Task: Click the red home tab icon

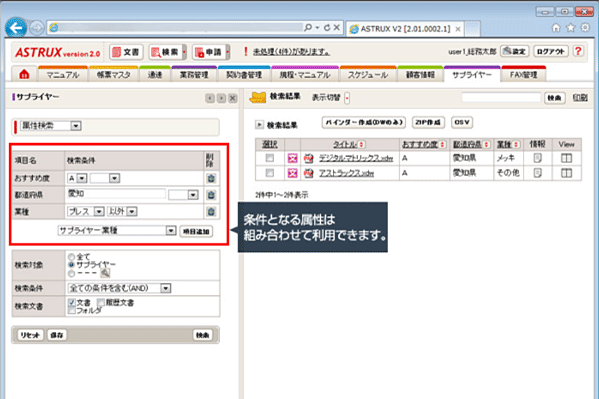Action: [x=24, y=74]
